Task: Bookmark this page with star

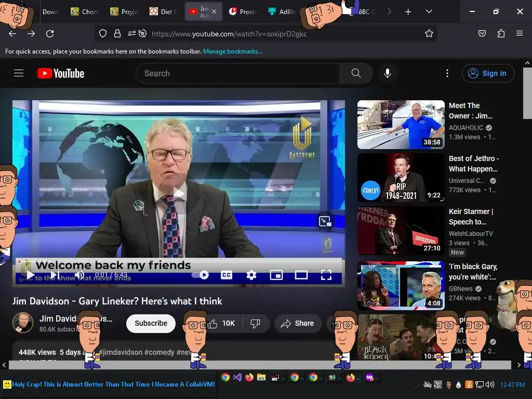Action: tap(429, 33)
